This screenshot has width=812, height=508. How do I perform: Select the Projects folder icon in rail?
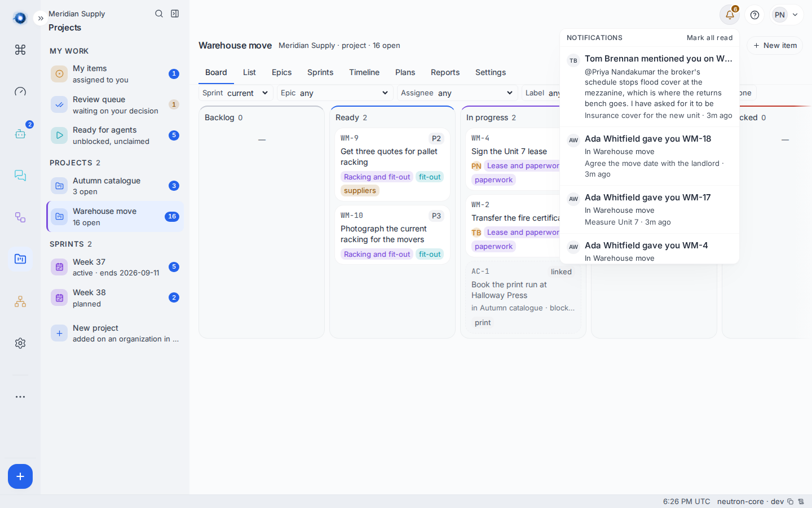20,259
